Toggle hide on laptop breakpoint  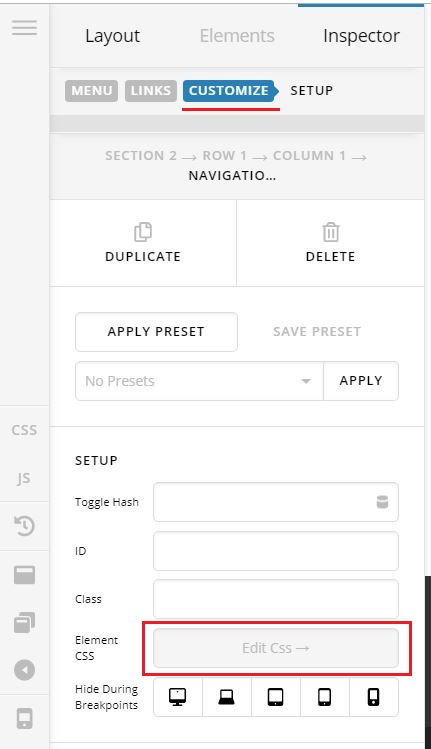pos(227,697)
